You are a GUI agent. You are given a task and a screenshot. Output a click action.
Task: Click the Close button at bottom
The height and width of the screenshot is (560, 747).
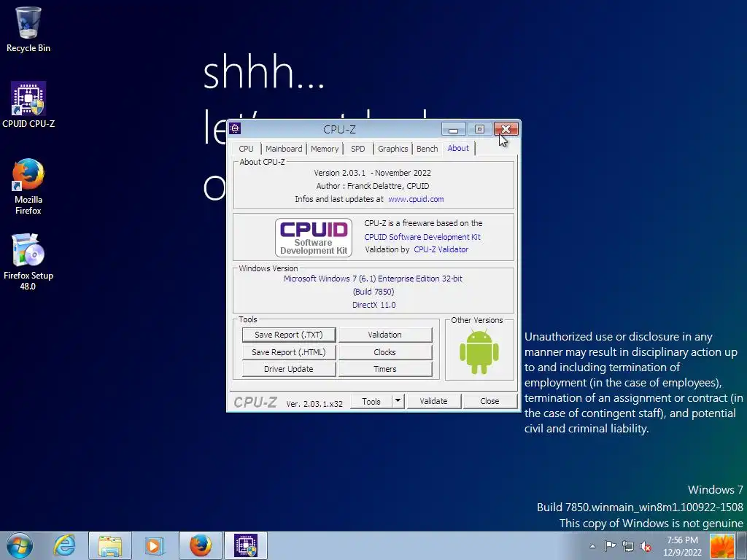489,402
